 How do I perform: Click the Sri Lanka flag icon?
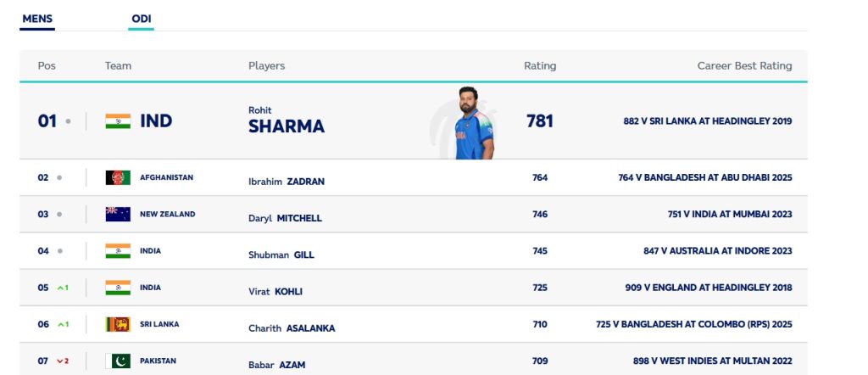(118, 324)
